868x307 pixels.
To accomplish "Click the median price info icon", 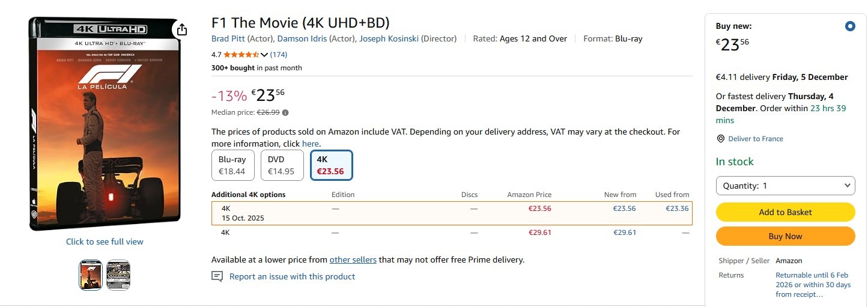I will 285,112.
